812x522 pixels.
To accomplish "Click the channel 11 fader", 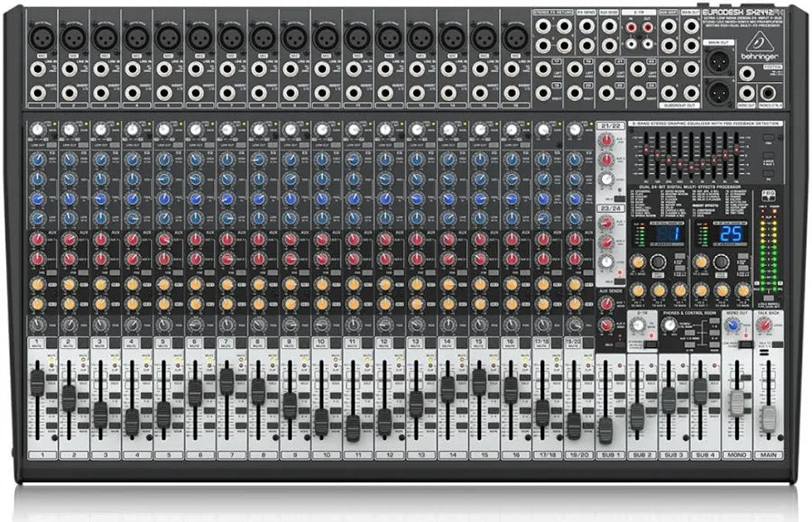I will 353,427.
